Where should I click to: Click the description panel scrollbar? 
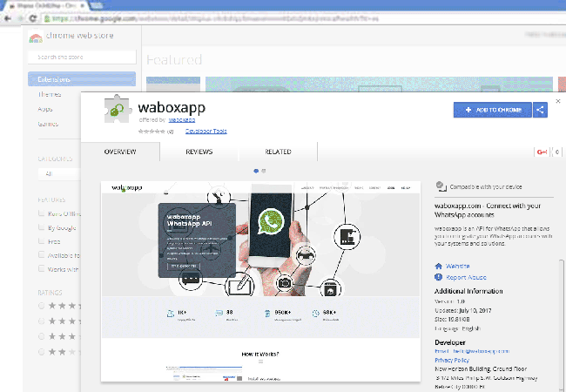pos(562,325)
